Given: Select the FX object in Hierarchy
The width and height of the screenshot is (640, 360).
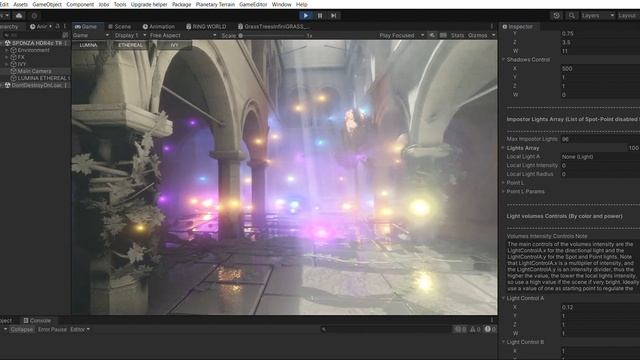Looking at the screenshot, I should point(21,57).
